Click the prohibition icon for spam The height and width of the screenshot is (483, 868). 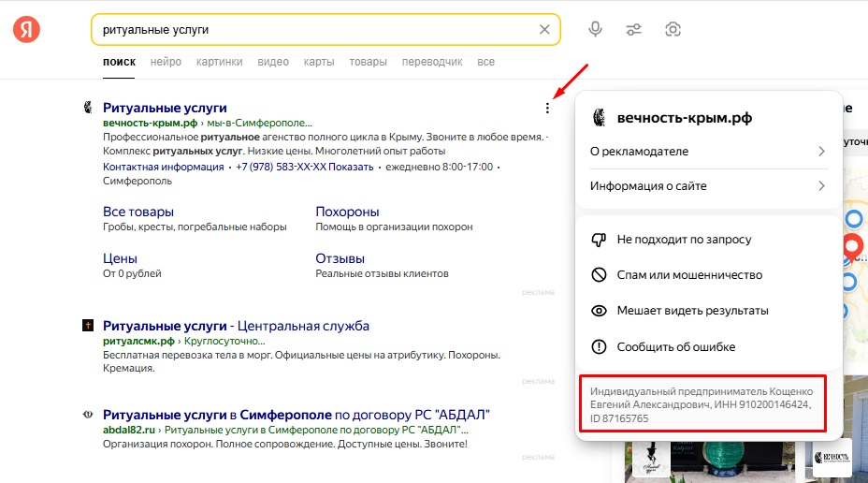click(x=599, y=275)
